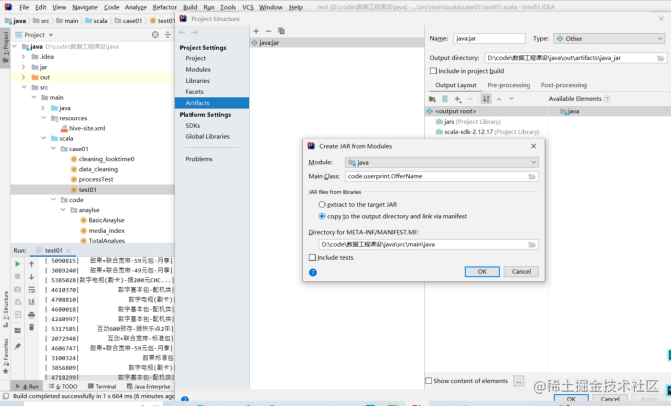Click the Copy artifact icon
Image resolution: width=672 pixels, height=407 pixels.
(x=281, y=31)
